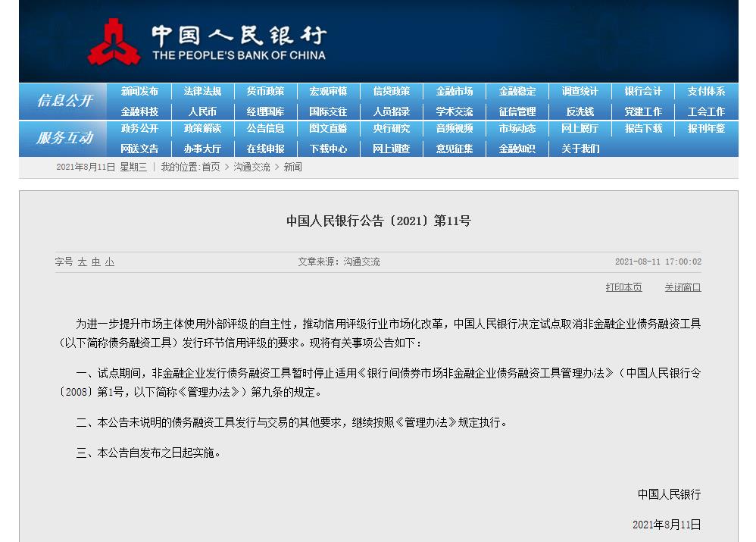
Task: Open 调查统计 menu item
Action: 580,91
